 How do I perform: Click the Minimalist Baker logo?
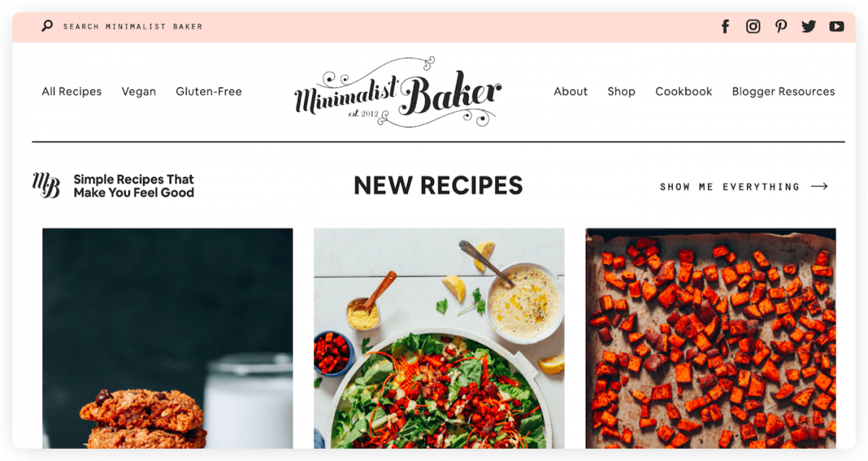click(x=397, y=92)
